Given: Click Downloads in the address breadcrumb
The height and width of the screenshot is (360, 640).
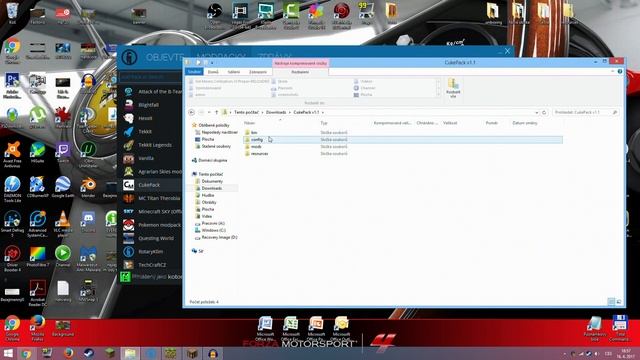Looking at the screenshot, I should point(276,112).
